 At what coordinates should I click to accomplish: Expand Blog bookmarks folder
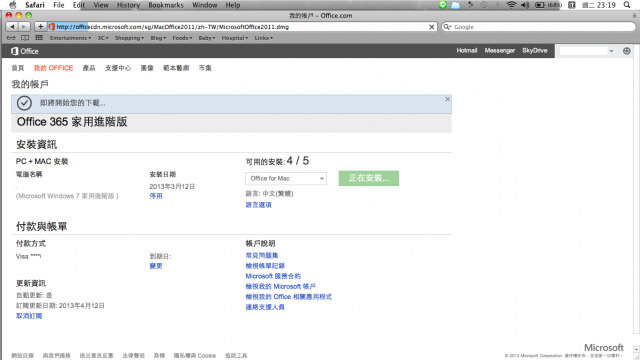(158, 38)
